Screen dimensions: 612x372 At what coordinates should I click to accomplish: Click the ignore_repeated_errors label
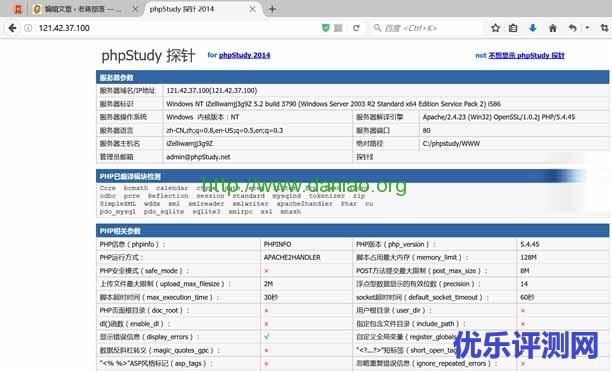pyautogui.click(x=427, y=364)
